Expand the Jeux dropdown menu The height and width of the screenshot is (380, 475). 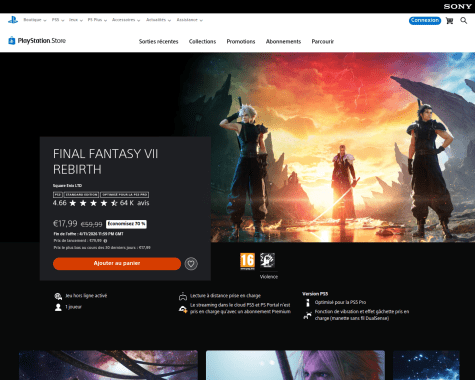[76, 20]
